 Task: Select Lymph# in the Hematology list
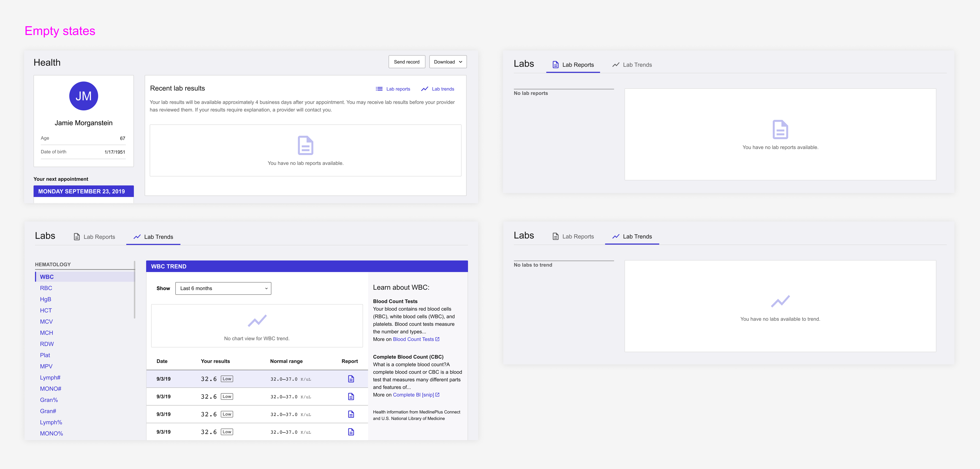[50, 377]
